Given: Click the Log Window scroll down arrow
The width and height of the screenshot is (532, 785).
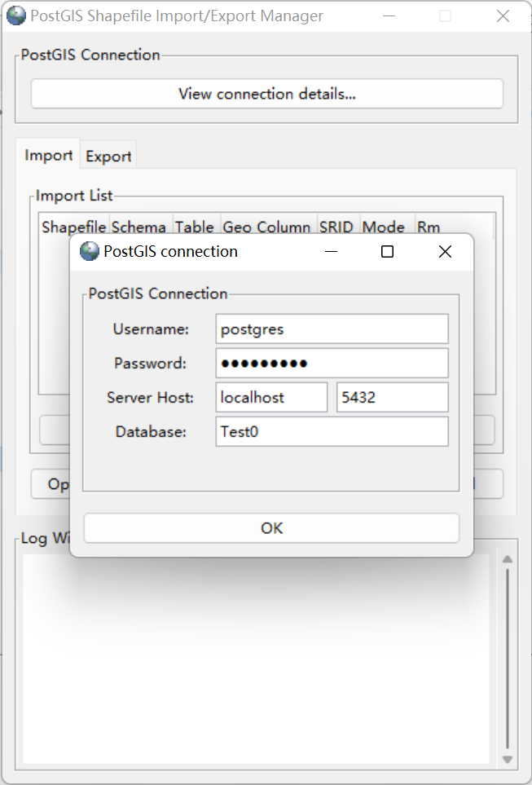Looking at the screenshot, I should [508, 760].
